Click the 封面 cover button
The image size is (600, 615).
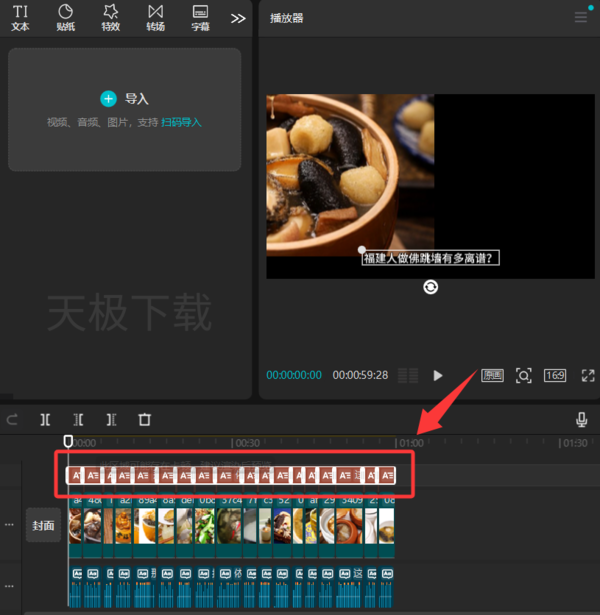pos(43,525)
